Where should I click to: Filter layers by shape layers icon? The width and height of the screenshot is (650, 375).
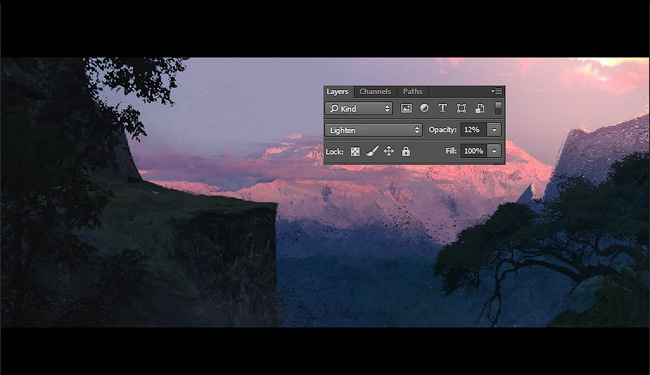click(461, 109)
